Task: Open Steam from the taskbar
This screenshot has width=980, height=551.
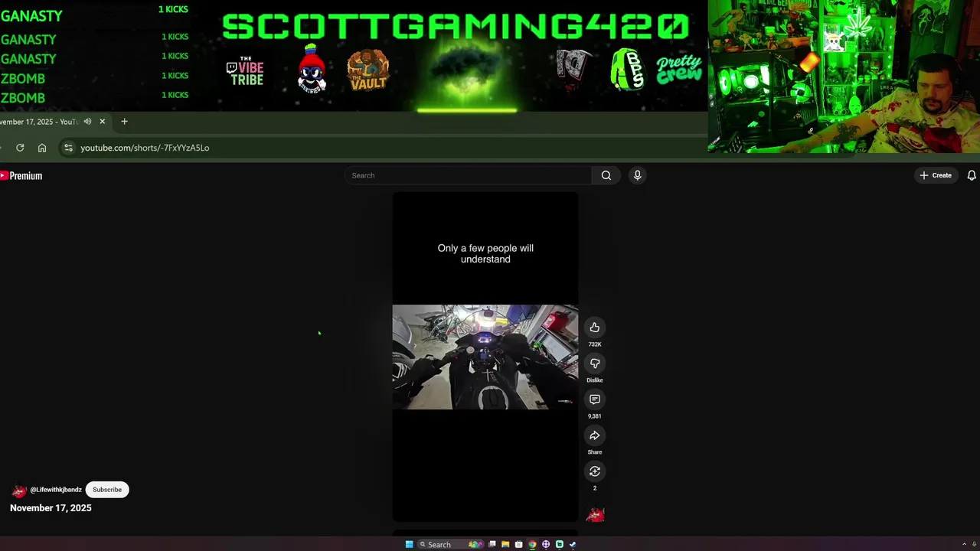Action: 573,544
